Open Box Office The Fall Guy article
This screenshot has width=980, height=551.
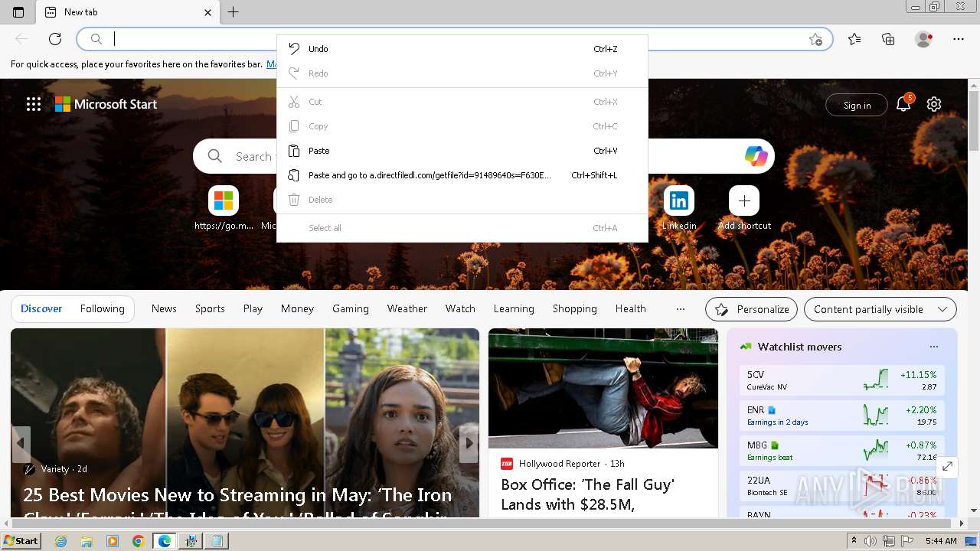coord(588,494)
